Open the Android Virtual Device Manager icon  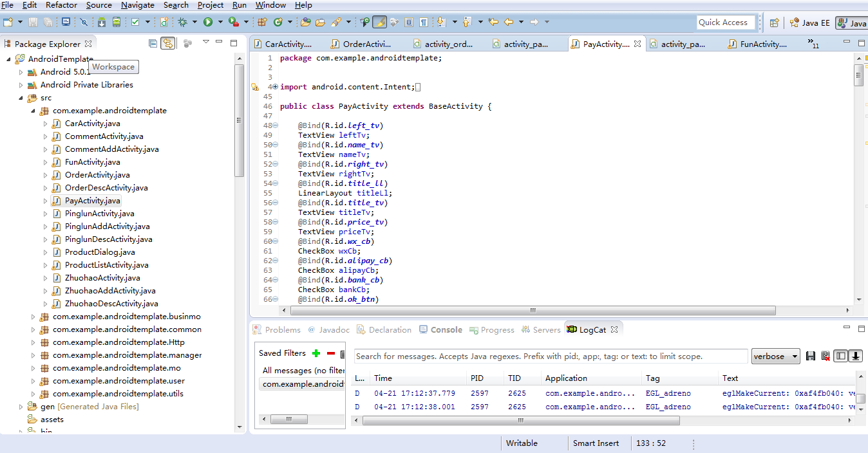pos(117,22)
